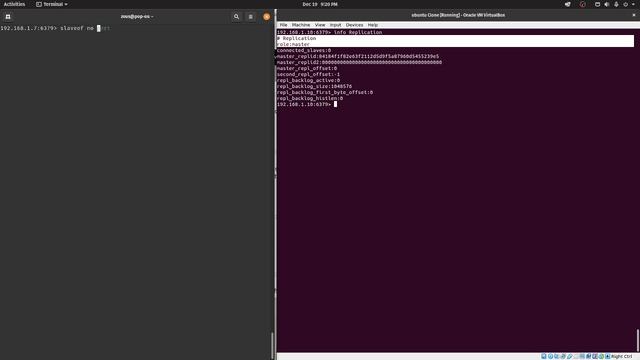
Task: Click the 'master_replid2' line of zeros
Action: tap(359, 62)
